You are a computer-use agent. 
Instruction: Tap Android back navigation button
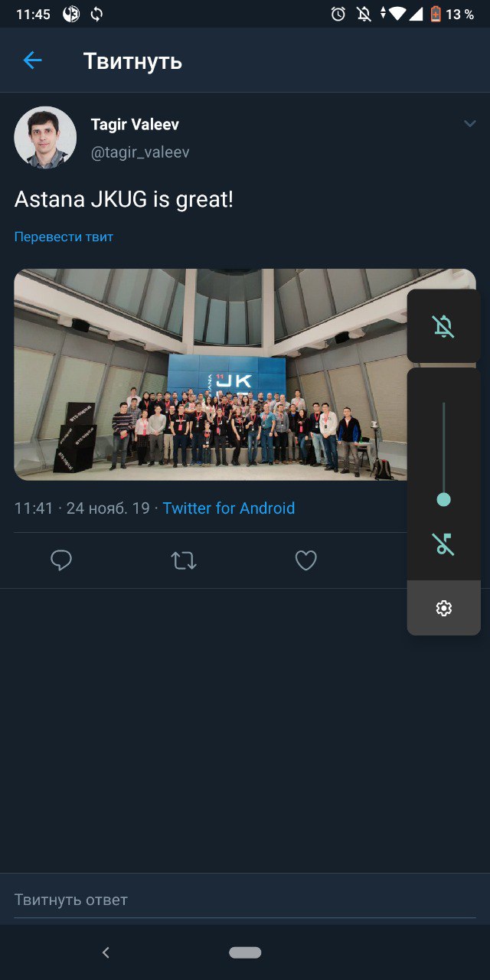(x=106, y=952)
